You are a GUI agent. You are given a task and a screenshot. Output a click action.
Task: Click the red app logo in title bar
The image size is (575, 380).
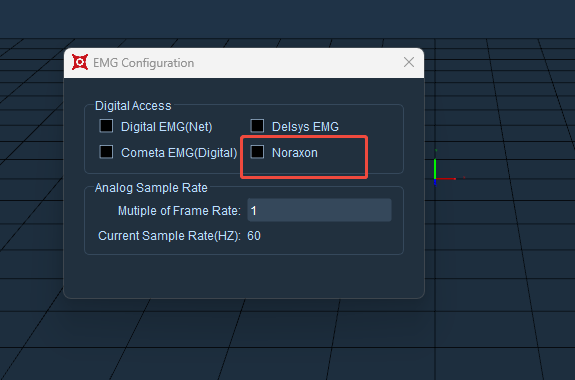click(x=80, y=62)
